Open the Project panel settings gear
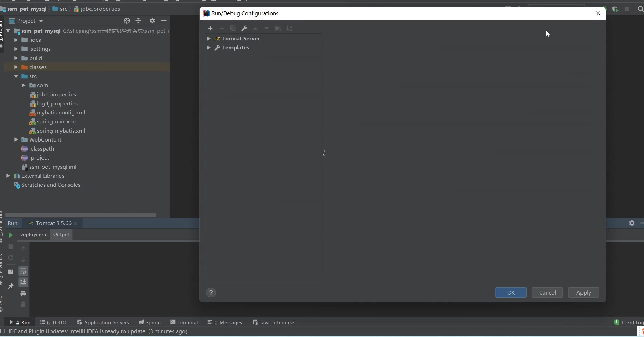Screen dimensions: 644x337 pyautogui.click(x=152, y=21)
